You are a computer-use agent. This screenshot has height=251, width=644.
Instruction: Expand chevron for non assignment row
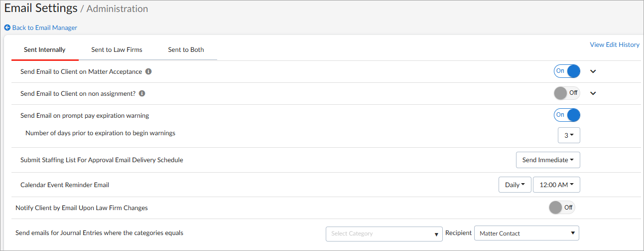593,93
